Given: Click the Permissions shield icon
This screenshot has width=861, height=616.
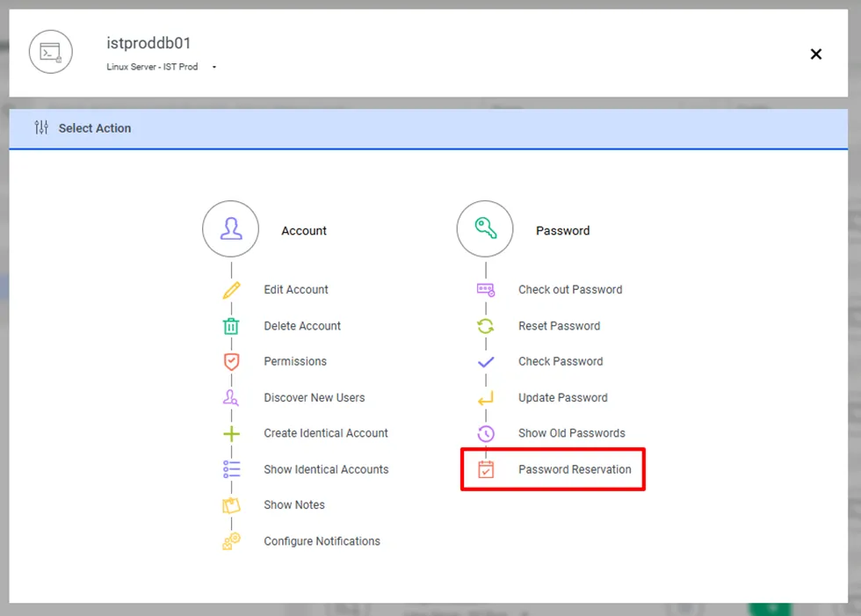Looking at the screenshot, I should (x=231, y=361).
